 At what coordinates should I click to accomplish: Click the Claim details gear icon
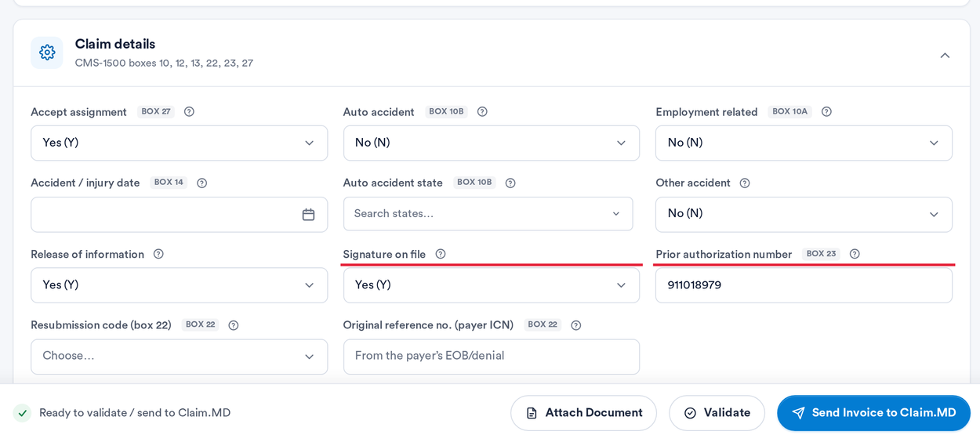47,53
